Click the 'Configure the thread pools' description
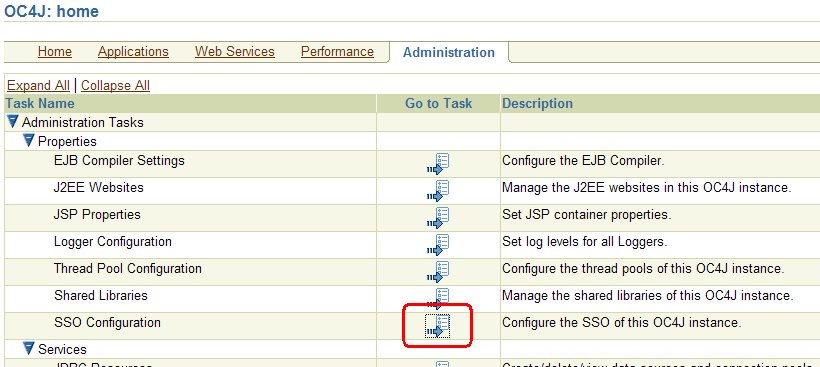The image size is (820, 367). click(644, 269)
